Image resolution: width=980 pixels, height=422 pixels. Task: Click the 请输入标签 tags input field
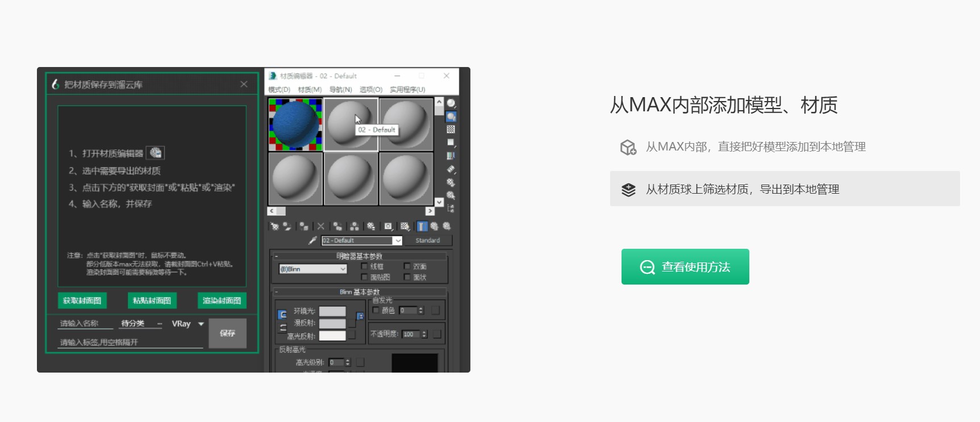pos(131,342)
